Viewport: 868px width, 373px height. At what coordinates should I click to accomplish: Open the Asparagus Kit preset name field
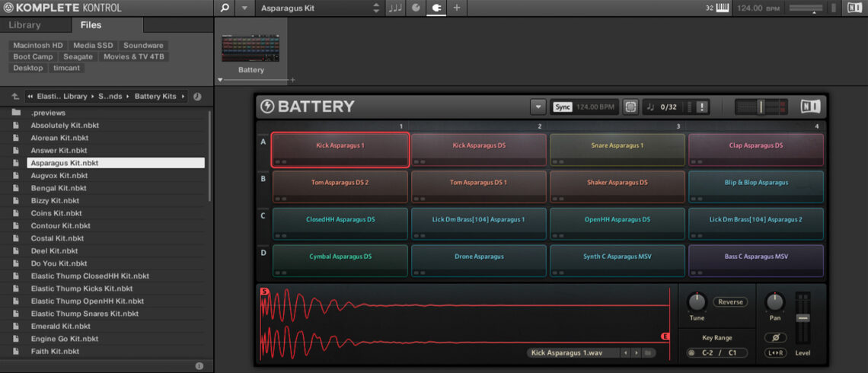(x=314, y=8)
